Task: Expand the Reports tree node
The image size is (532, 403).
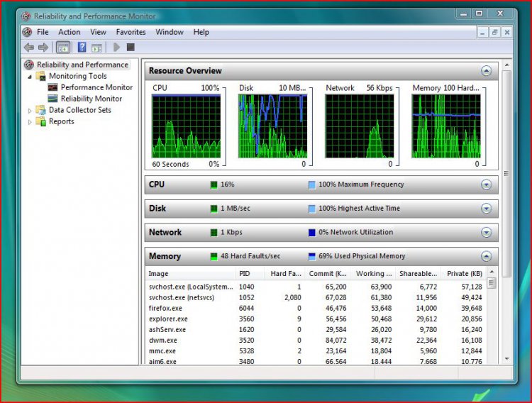Action: [30, 122]
